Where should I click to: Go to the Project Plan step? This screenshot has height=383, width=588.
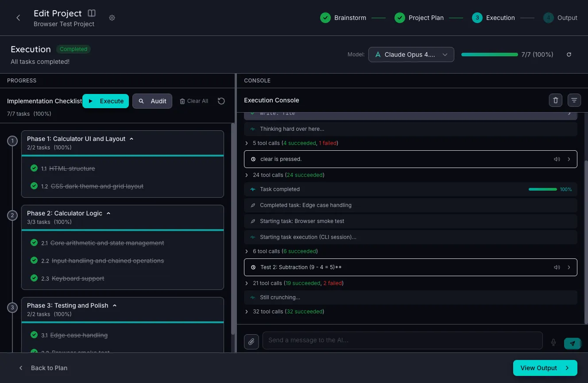click(x=419, y=18)
